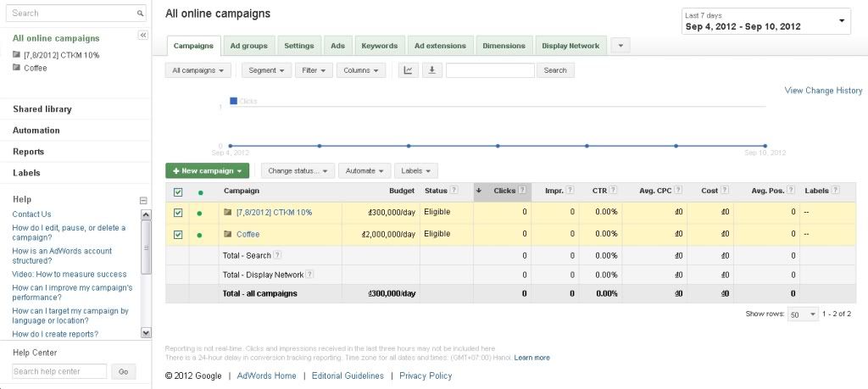Click the Labels column help icon
Image resolution: width=868 pixels, height=389 pixels.
[835, 191]
